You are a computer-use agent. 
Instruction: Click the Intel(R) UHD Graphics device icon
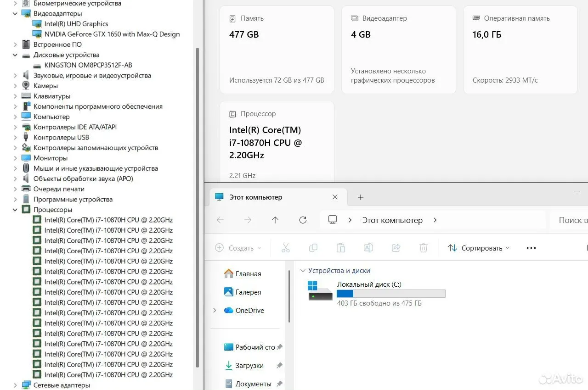click(37, 24)
